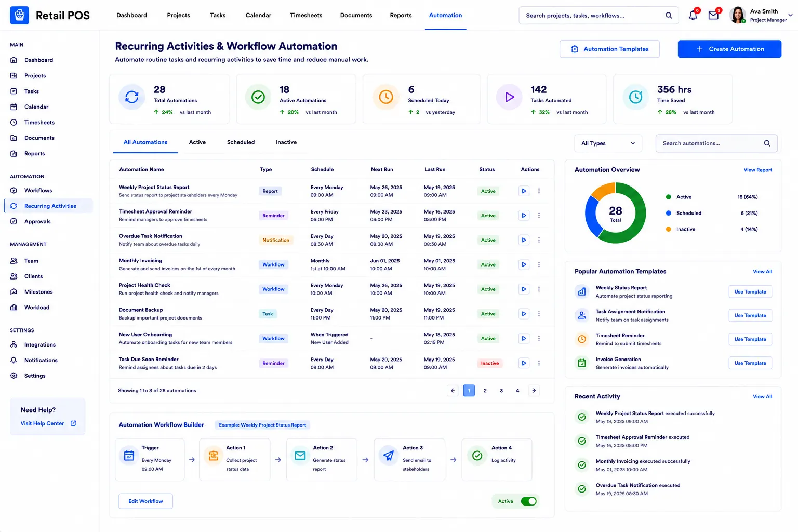Screen dimensions: 798x532
Task: Use the Invoice Generation template
Action: tap(750, 363)
